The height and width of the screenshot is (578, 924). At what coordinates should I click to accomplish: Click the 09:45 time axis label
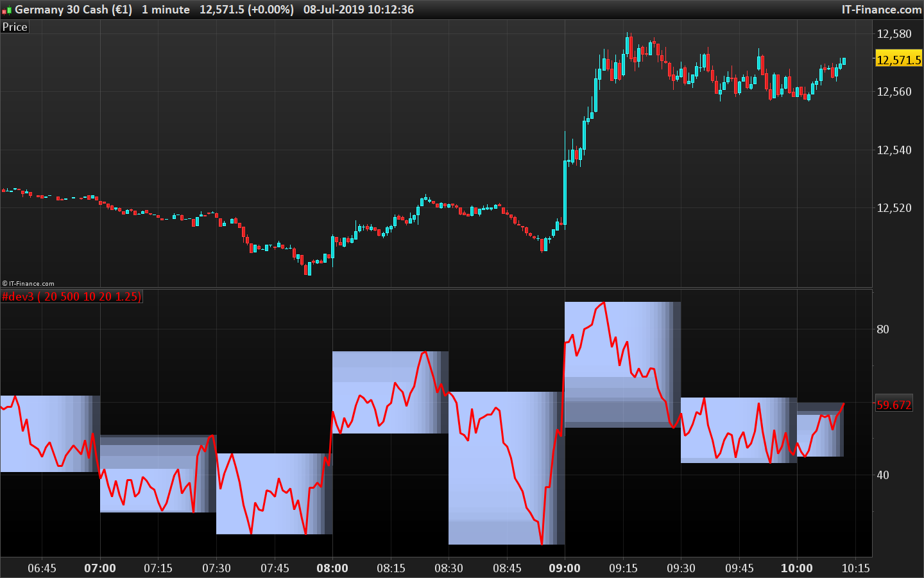pyautogui.click(x=739, y=568)
